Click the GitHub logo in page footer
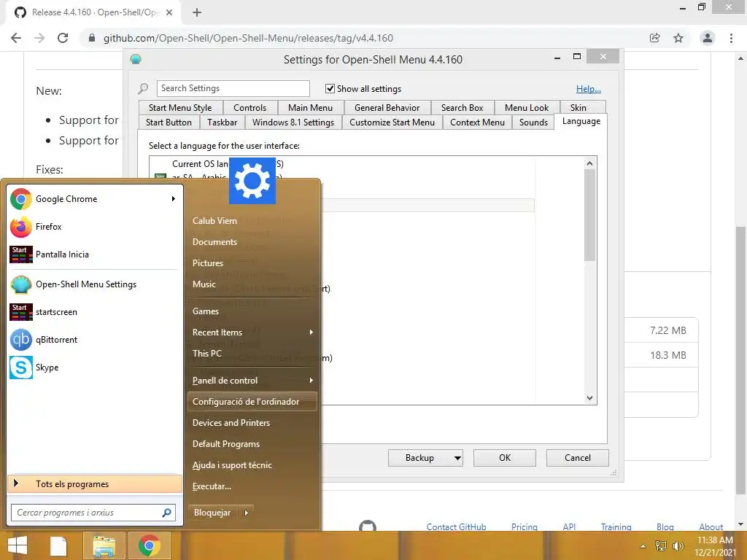The height and width of the screenshot is (560, 747). coord(368,526)
